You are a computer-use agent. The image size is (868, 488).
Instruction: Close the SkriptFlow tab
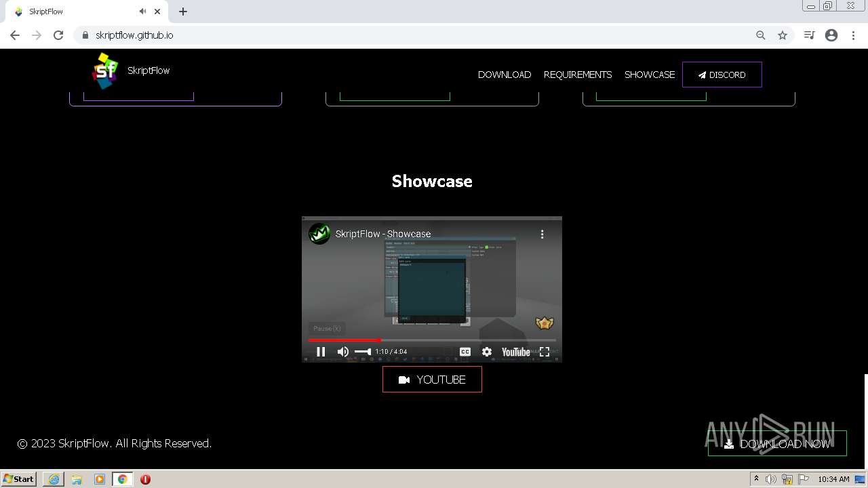(x=157, y=12)
